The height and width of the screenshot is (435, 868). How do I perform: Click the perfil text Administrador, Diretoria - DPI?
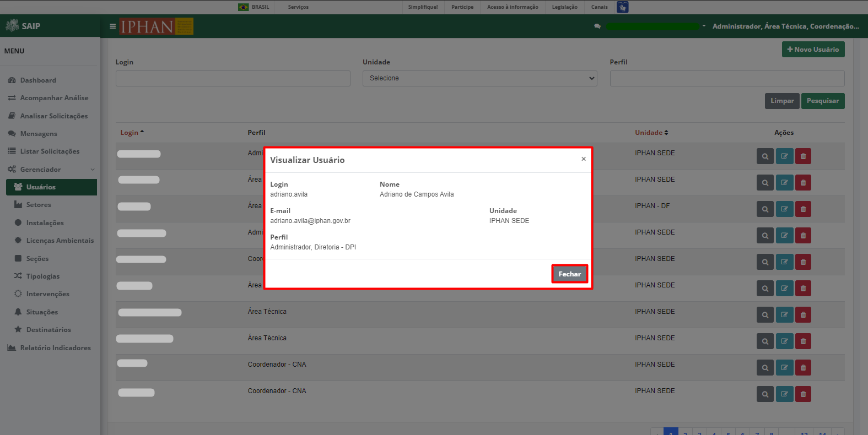tap(313, 247)
